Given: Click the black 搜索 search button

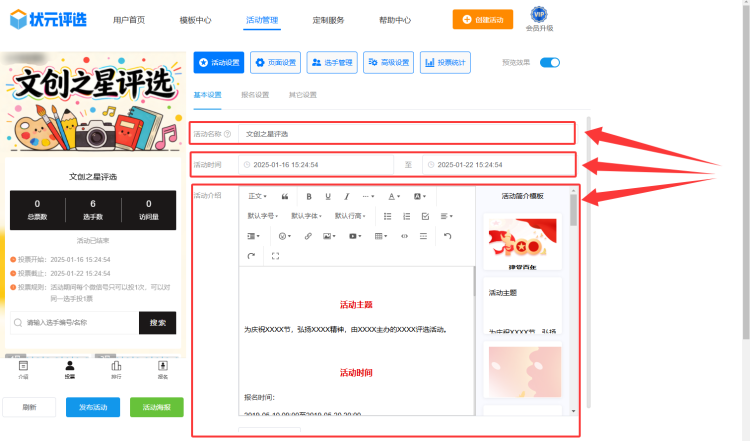Looking at the screenshot, I should point(157,323).
